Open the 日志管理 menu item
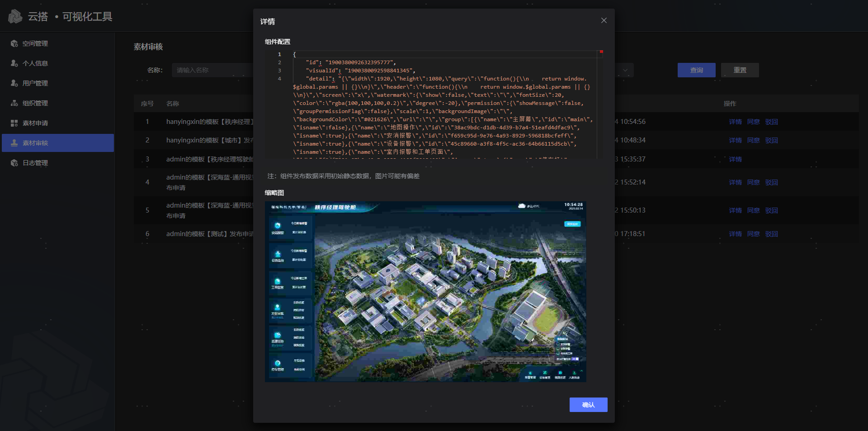The width and height of the screenshot is (868, 431). 35,163
